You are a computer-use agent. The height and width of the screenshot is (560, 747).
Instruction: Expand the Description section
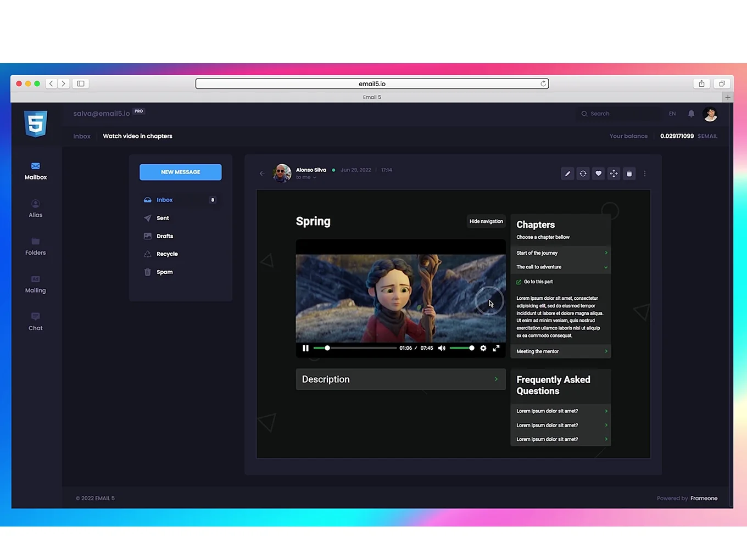click(x=400, y=379)
